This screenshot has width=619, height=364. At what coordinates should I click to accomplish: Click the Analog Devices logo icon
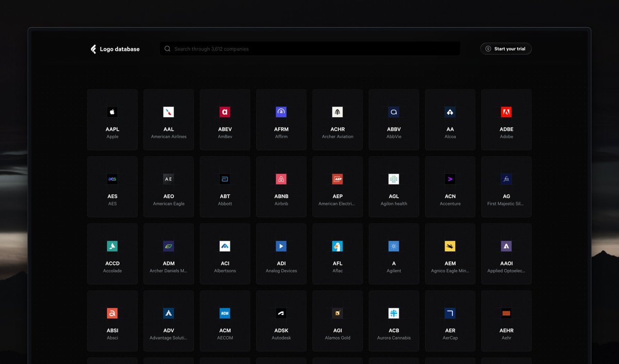click(281, 246)
